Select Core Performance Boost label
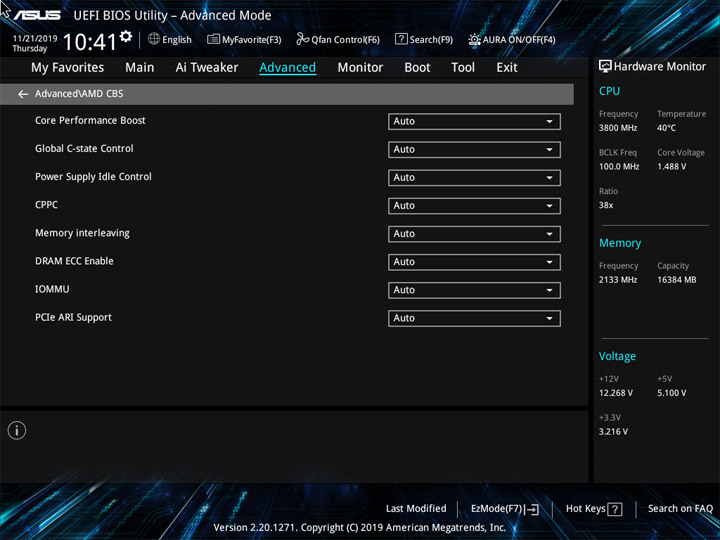The image size is (720, 540). tap(90, 120)
